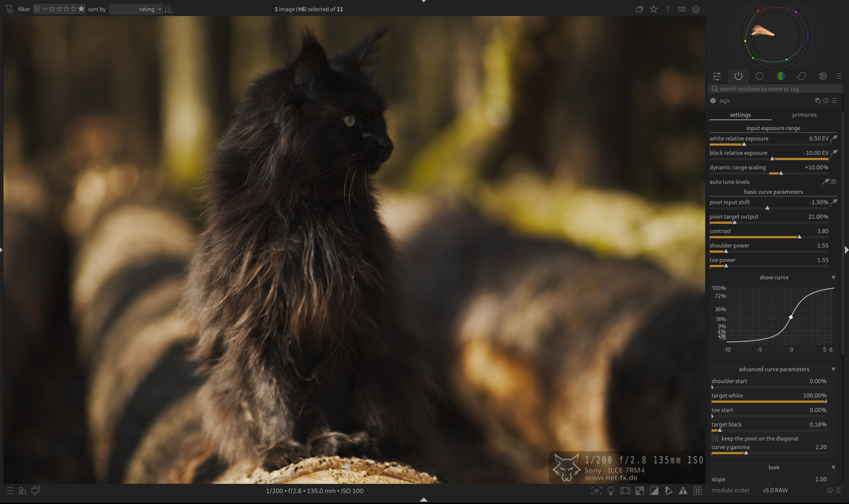This screenshot has height=504, width=849.
Task: Toggle the guides grid overlay icon
Action: click(x=697, y=491)
